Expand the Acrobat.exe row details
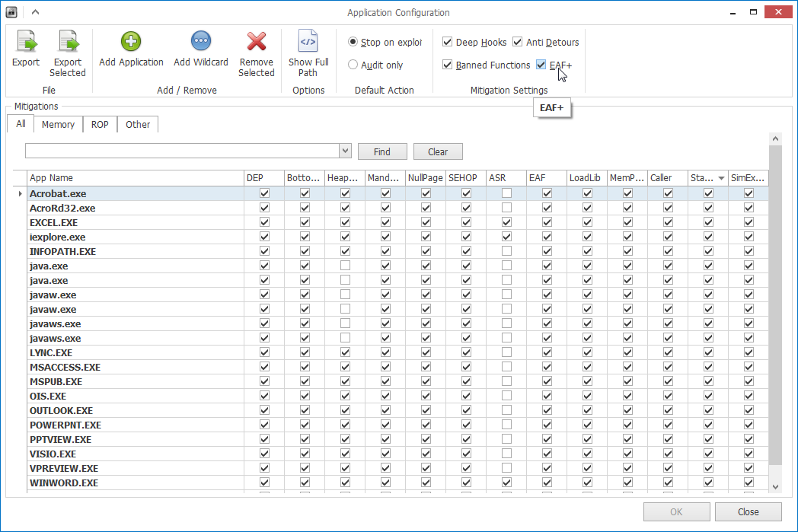The height and width of the screenshot is (532, 798). pos(18,193)
